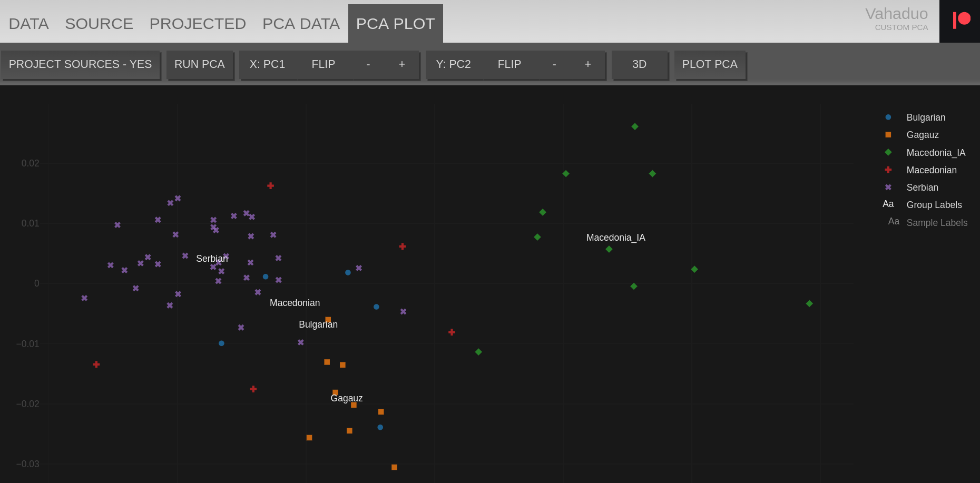Click the Aa icon beside Sample Labels
The height and width of the screenshot is (483, 980).
tap(894, 222)
